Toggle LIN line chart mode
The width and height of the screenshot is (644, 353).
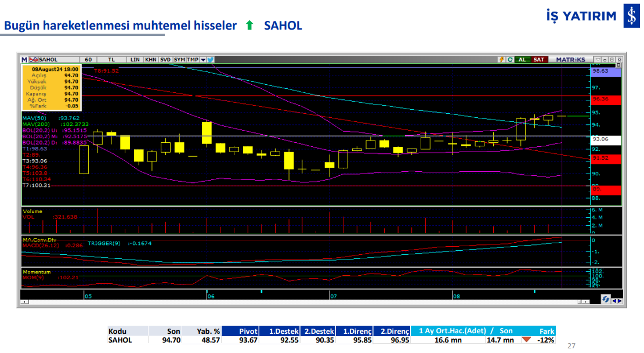pos(136,59)
